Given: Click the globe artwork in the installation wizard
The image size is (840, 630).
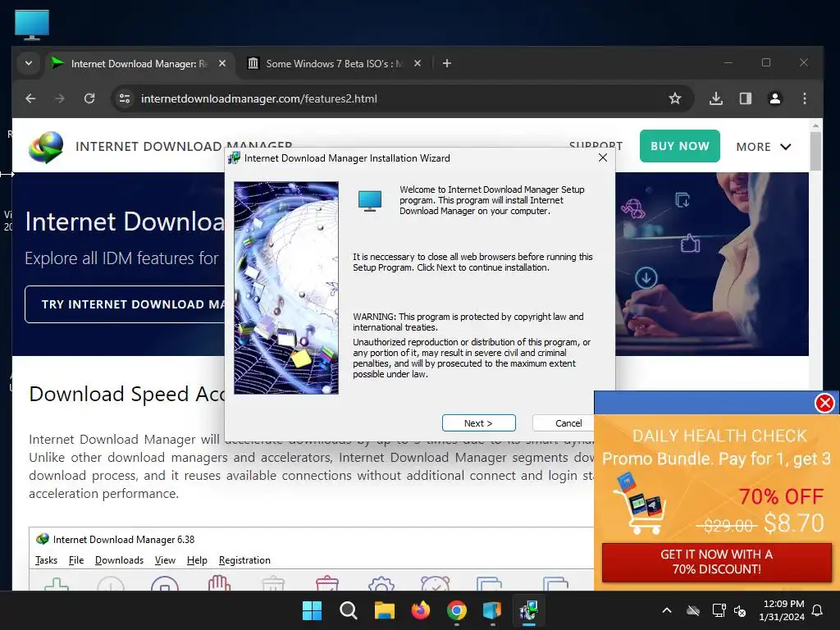Looking at the screenshot, I should coord(286,288).
